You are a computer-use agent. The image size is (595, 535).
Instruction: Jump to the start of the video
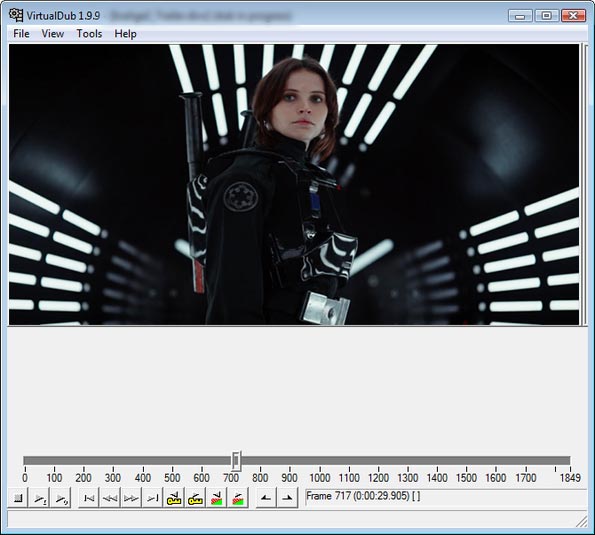click(89, 498)
